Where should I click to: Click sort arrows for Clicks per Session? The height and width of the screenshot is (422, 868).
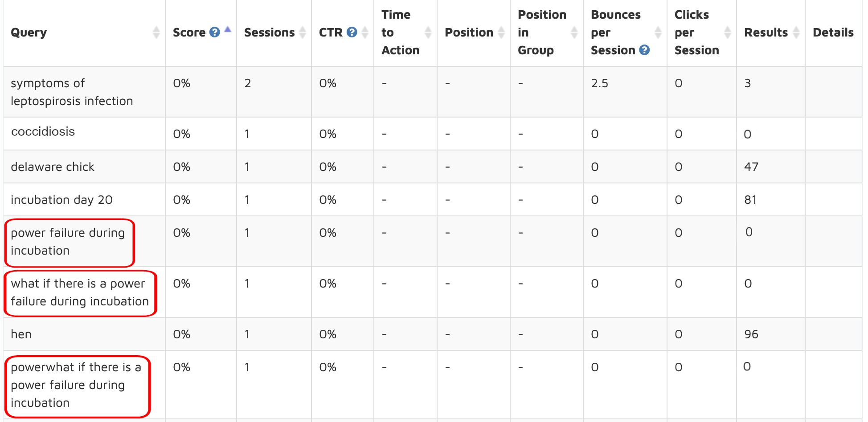[x=728, y=32]
